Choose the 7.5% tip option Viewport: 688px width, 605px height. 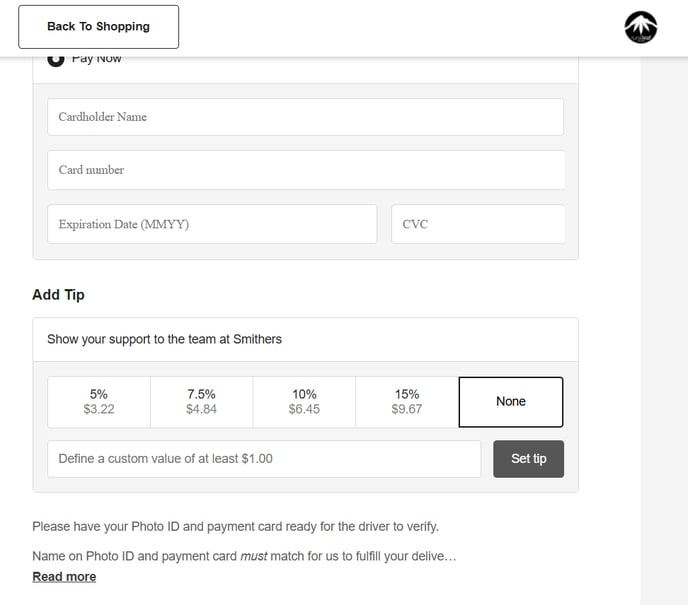[x=201, y=401]
